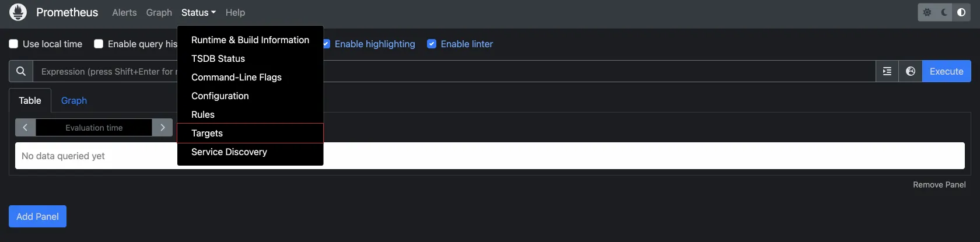Select the browser-preferred contrast theme icon
This screenshot has width=980, height=242.
coord(961,12)
